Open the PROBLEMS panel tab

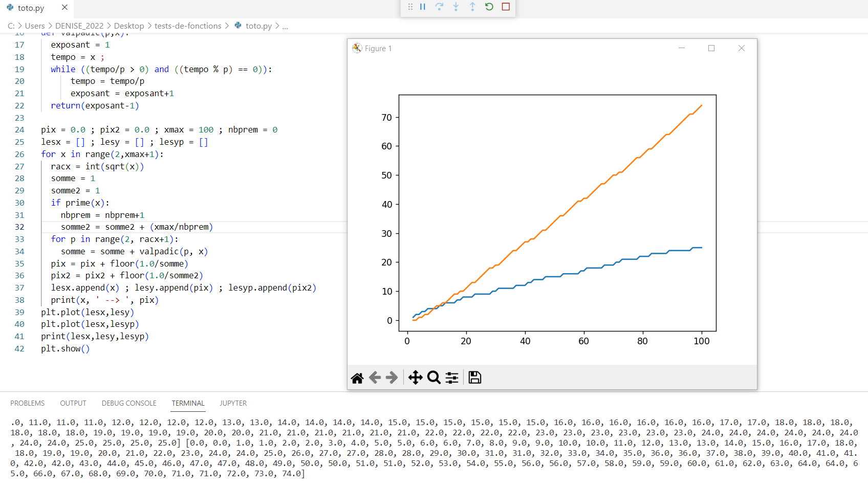click(28, 403)
